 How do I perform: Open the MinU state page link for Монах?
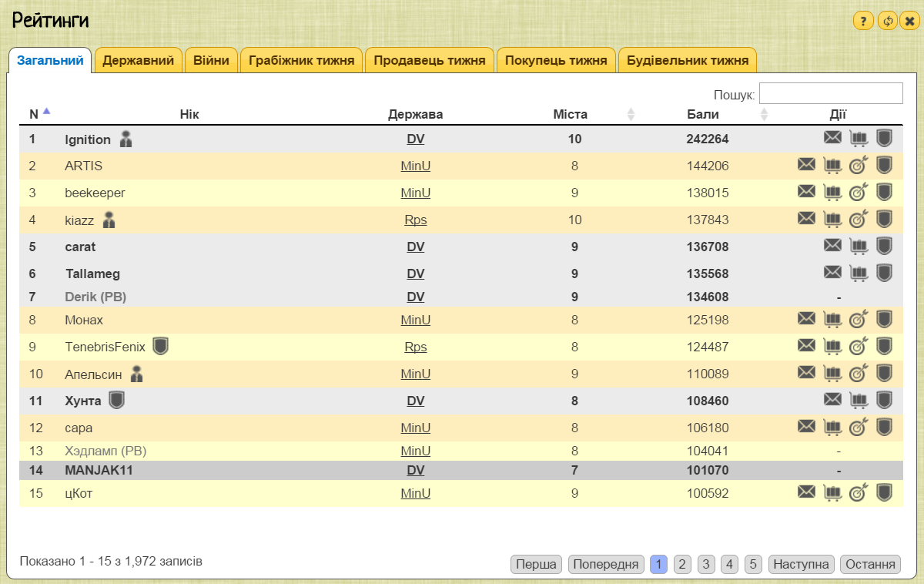416,319
